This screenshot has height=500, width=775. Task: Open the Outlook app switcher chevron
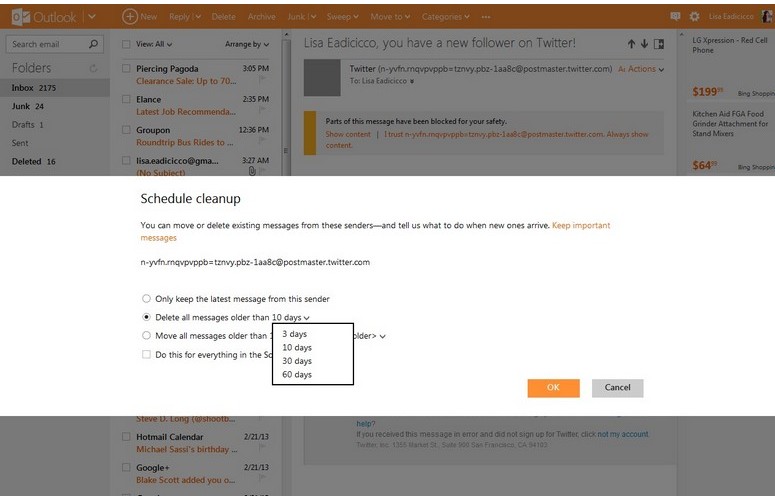point(92,16)
